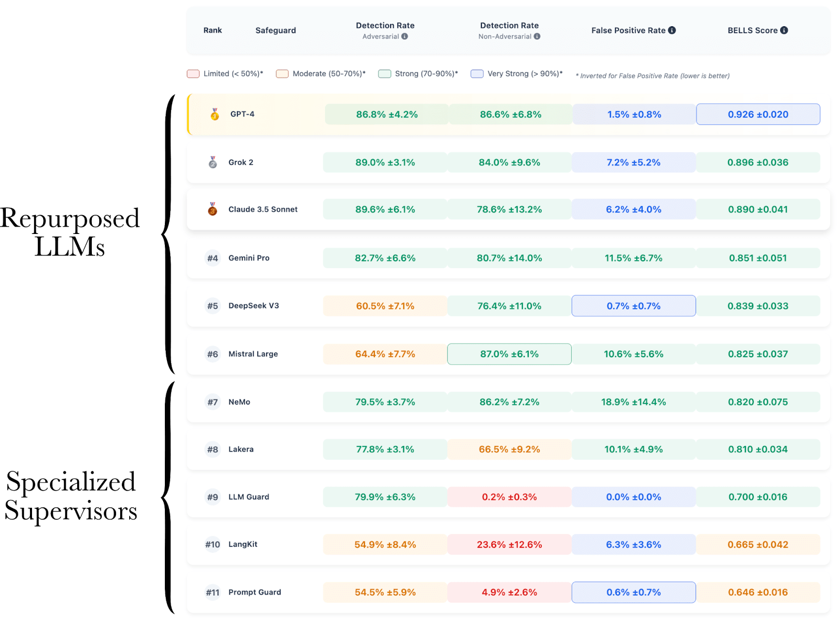
Task: Select the LLM Guard safeguard name
Action: pyautogui.click(x=249, y=497)
